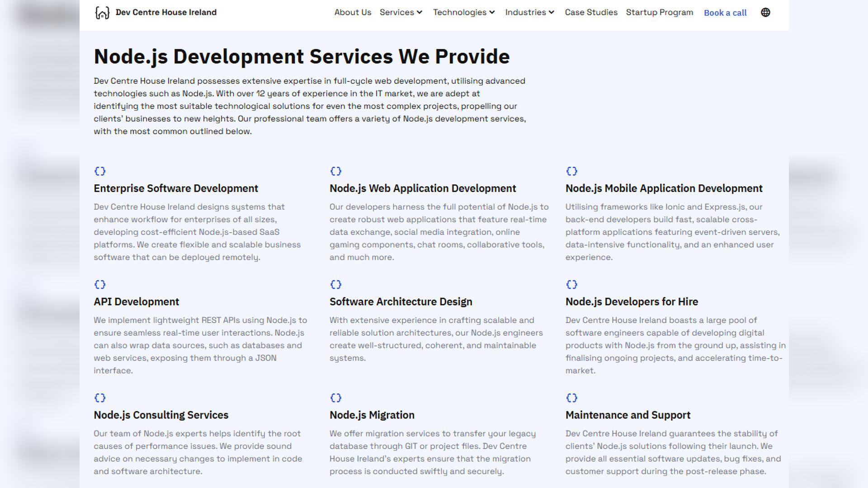Screen dimensions: 868x488
Task: Click the code brackets icon above Node.js Migration
Action: point(336,398)
